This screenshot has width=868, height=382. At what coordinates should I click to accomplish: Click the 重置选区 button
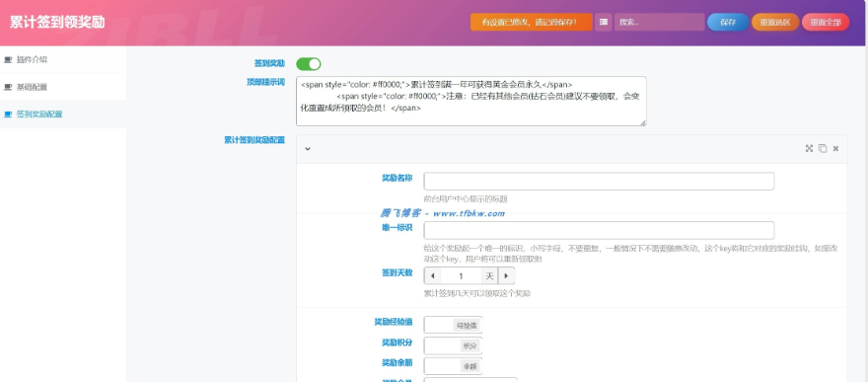[775, 22]
